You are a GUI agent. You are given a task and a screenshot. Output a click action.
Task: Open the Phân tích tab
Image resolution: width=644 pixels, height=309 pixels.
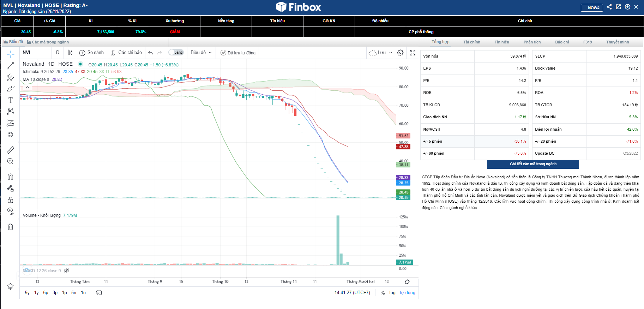[x=532, y=42]
